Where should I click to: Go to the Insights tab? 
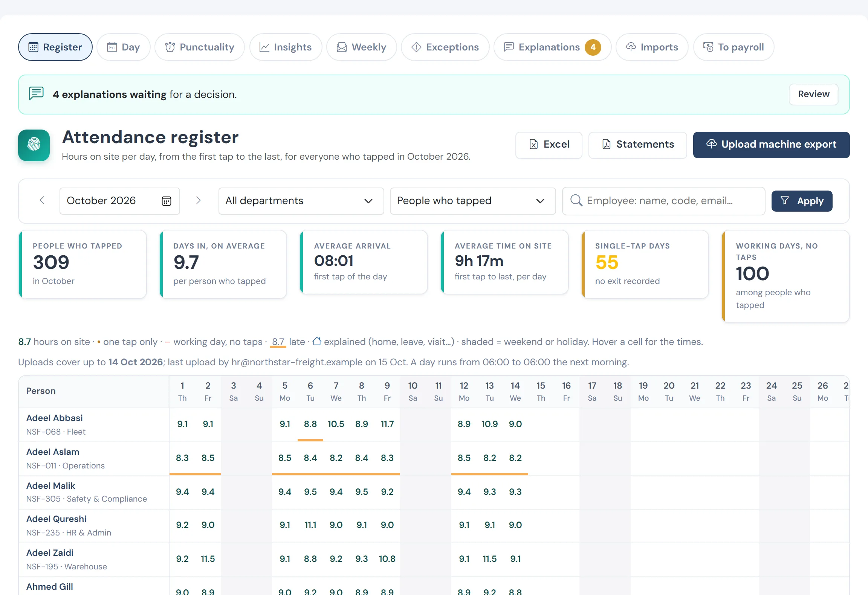[286, 47]
